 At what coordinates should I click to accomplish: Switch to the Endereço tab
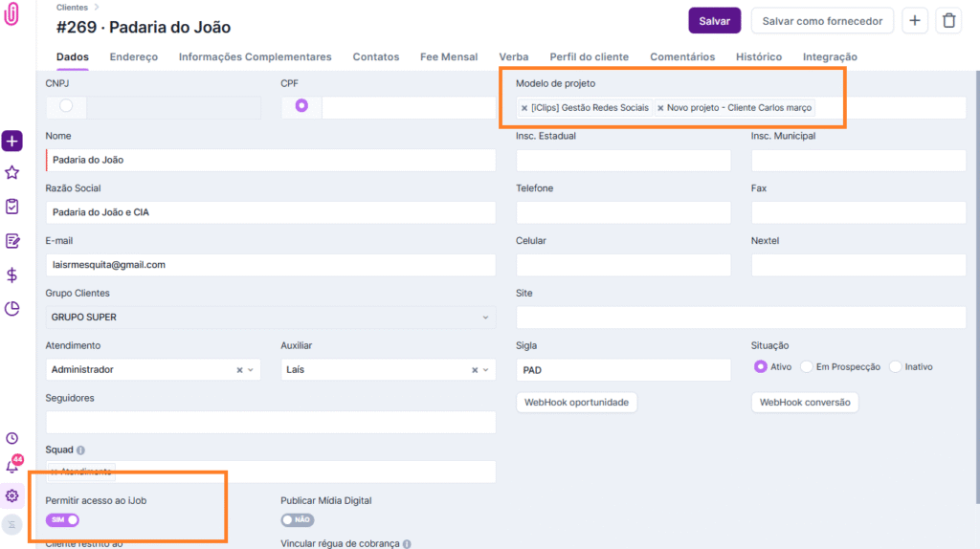(x=133, y=57)
